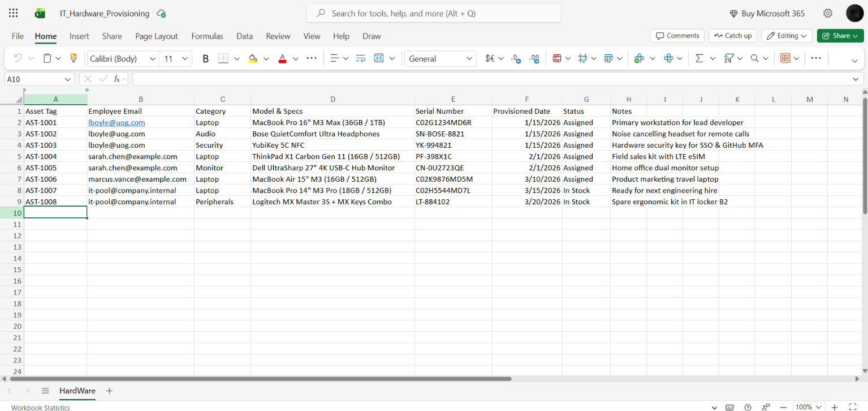Click the Buy Microsoft 365 button
The width and height of the screenshot is (868, 411).
tap(767, 13)
